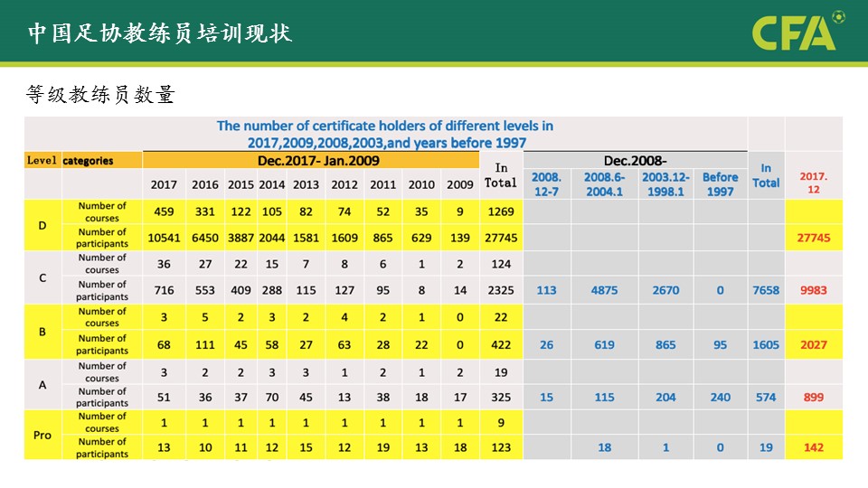
Task: Select the "Pro" level row label
Action: [42, 435]
